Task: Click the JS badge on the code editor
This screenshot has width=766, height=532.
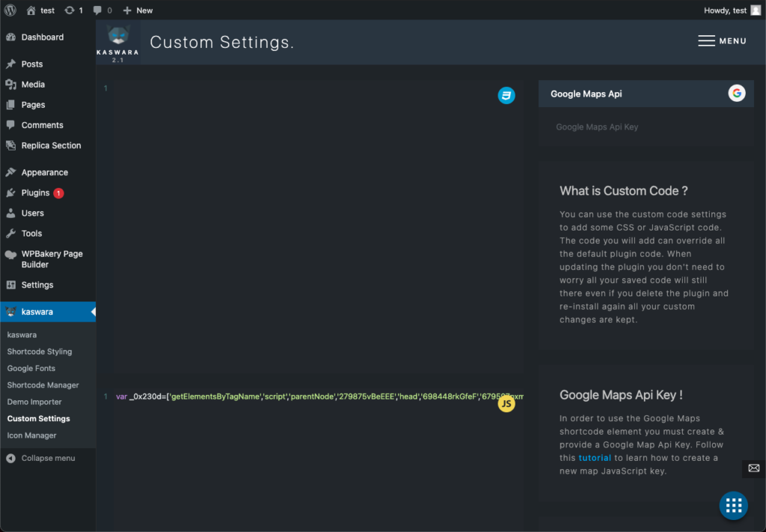Action: (506, 403)
